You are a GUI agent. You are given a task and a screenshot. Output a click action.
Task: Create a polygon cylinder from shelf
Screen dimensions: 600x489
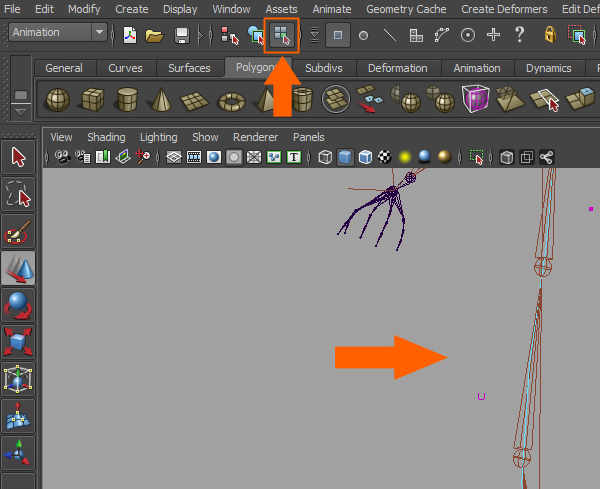coord(127,99)
